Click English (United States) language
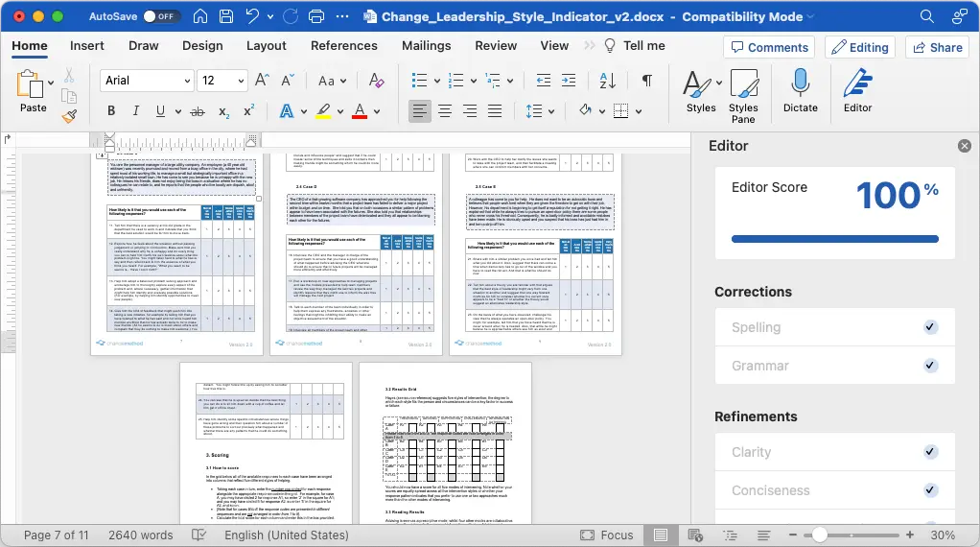The width and height of the screenshot is (980, 547). [x=287, y=535]
